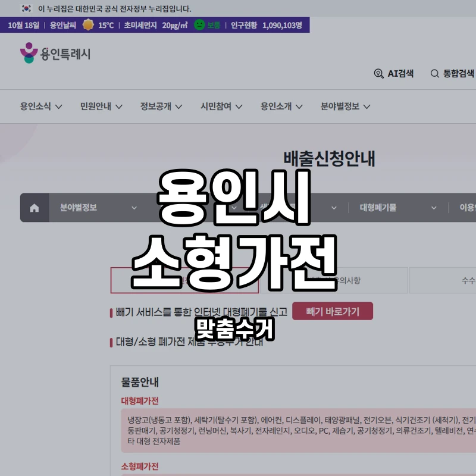
Task: Click 용인날씨 in the info bar
Action: pyautogui.click(x=63, y=25)
